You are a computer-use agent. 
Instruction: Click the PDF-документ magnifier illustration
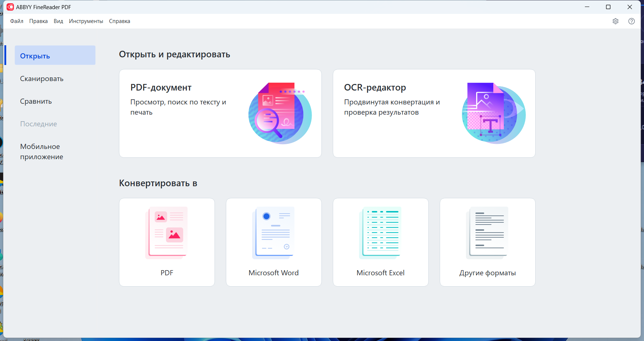click(x=280, y=113)
